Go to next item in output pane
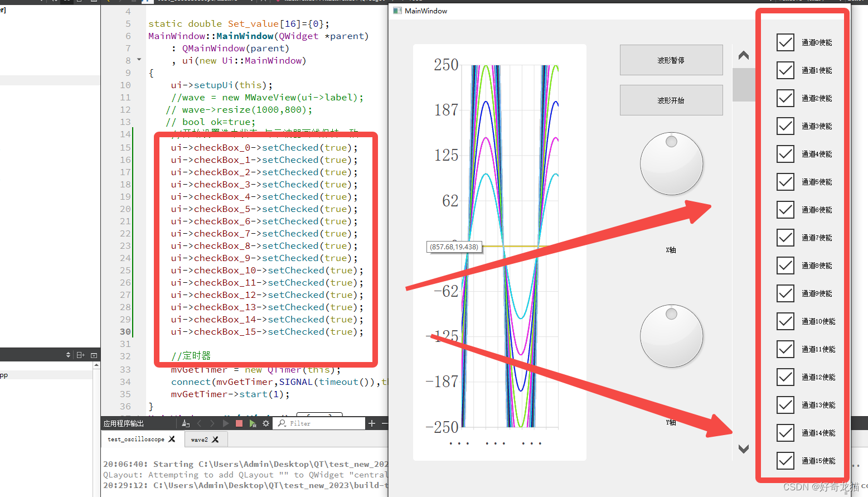The width and height of the screenshot is (868, 497). point(212,424)
